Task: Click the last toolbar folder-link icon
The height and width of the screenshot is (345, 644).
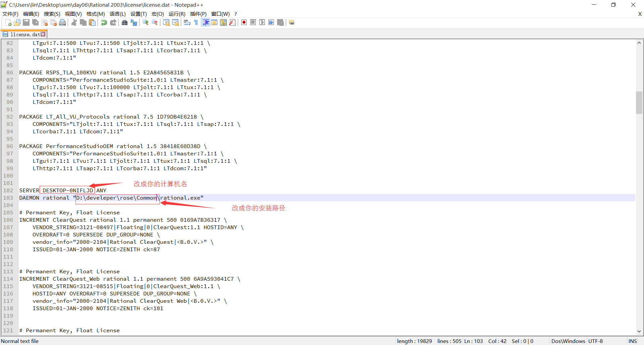Action: coord(292,22)
